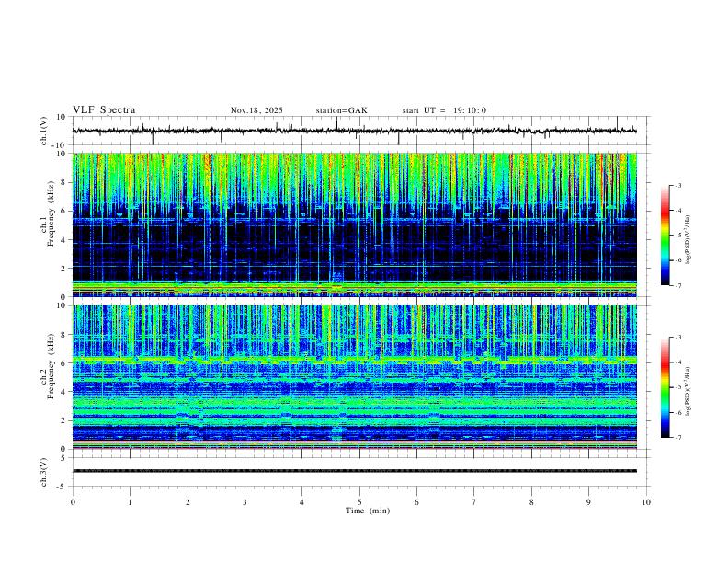Click the "ch.1(V)" waveform axis label
This screenshot has width=728, height=563.
[x=44, y=131]
